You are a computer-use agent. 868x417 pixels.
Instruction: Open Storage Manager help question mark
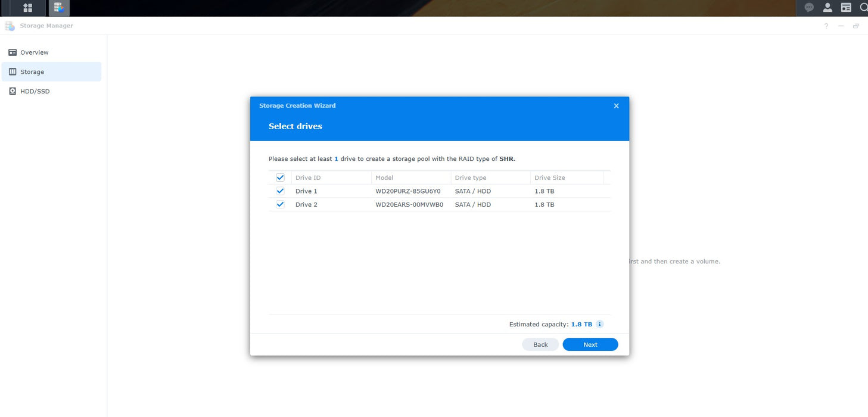point(826,26)
